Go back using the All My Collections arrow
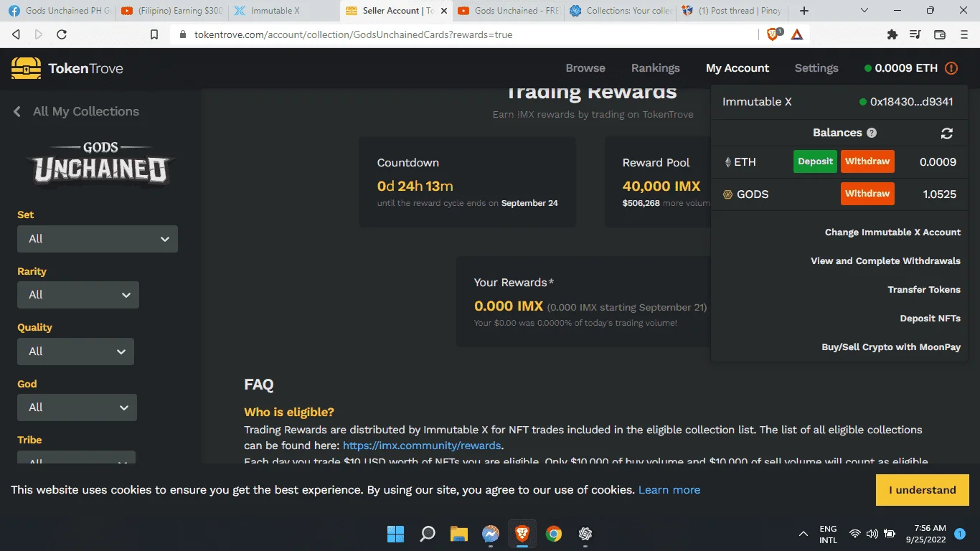 [x=17, y=112]
